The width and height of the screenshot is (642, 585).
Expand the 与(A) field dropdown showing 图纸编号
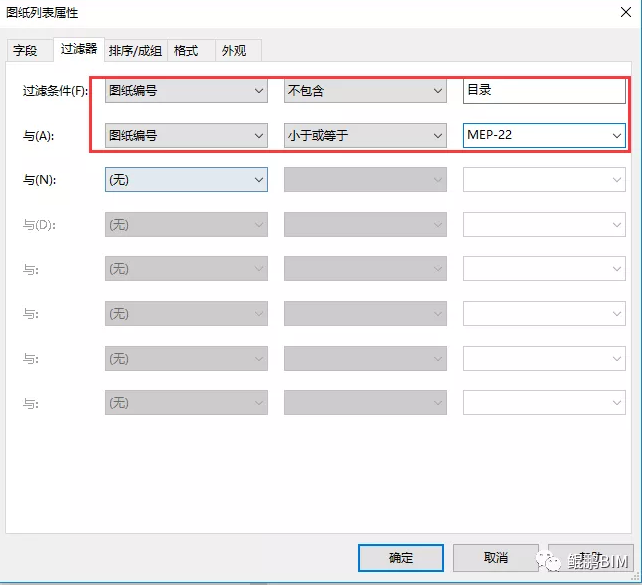(186, 135)
